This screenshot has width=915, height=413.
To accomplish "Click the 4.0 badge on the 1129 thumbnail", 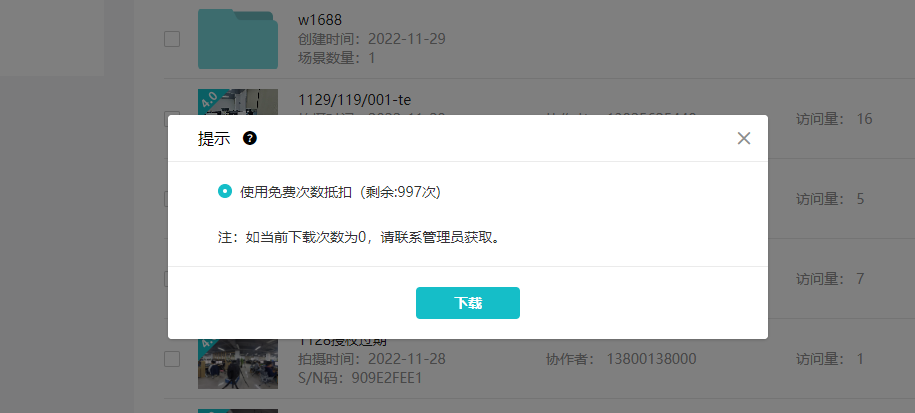I will (208, 99).
